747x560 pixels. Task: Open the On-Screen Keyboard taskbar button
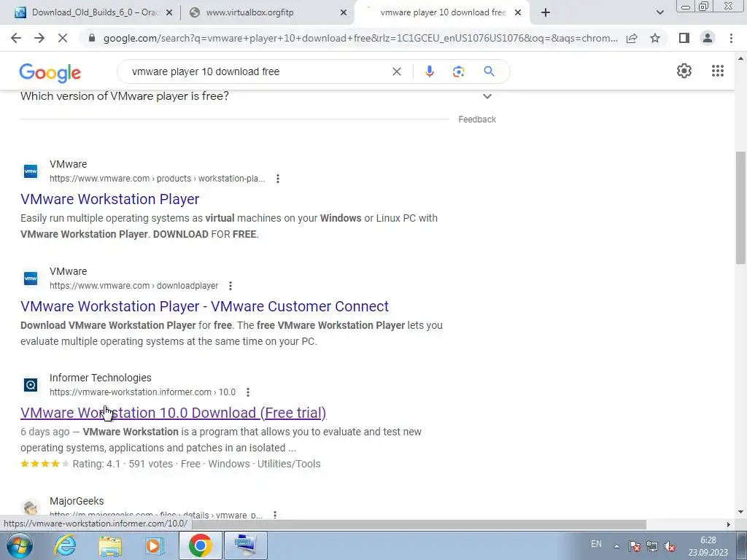(245, 545)
